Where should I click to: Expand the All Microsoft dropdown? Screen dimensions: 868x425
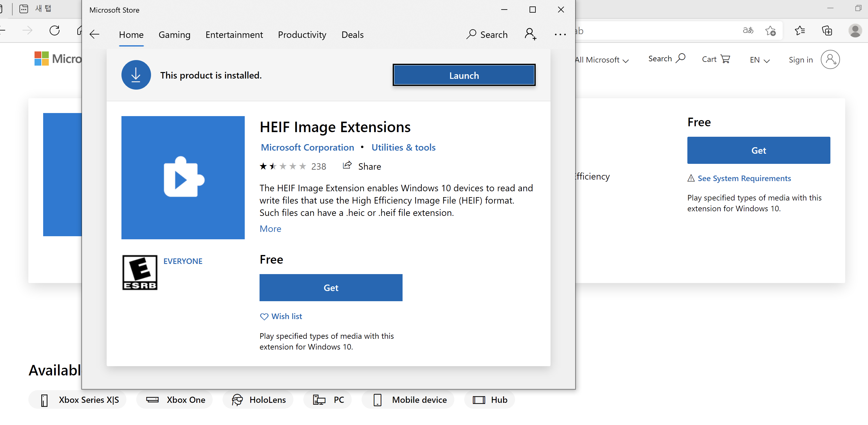pyautogui.click(x=602, y=60)
